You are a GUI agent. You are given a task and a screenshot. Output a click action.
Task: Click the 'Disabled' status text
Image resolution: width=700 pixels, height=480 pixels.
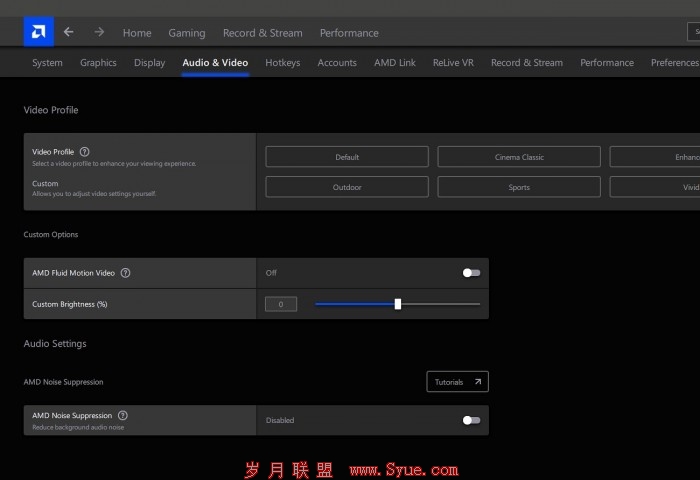(x=280, y=420)
